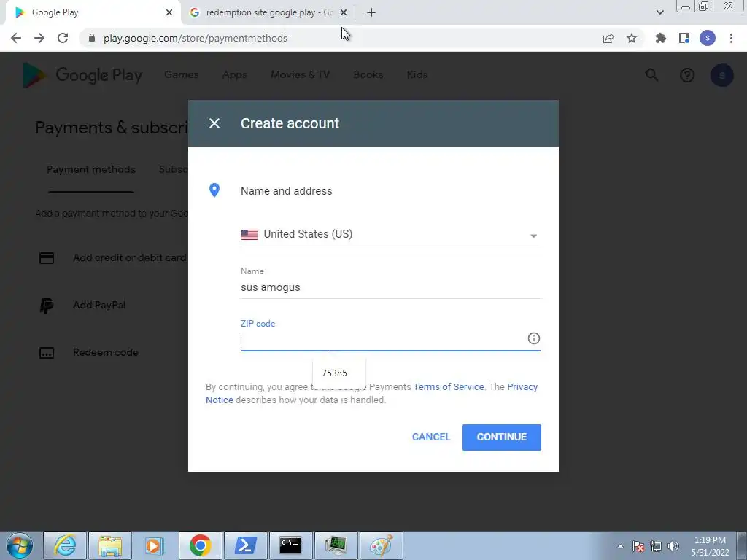This screenshot has height=560, width=747.
Task: Open the Chrome extensions puzzle icon
Action: click(x=661, y=38)
